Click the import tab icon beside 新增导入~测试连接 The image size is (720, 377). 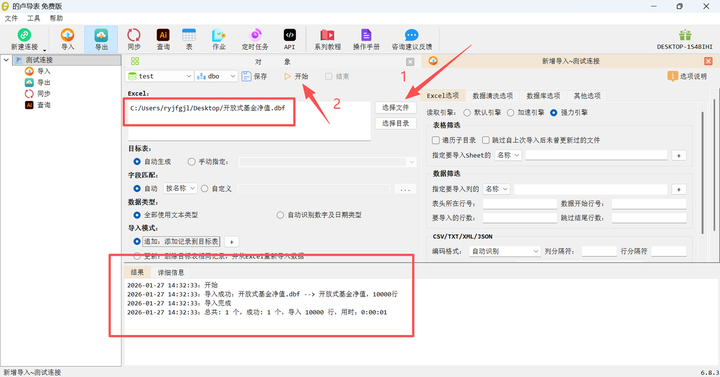(433, 61)
